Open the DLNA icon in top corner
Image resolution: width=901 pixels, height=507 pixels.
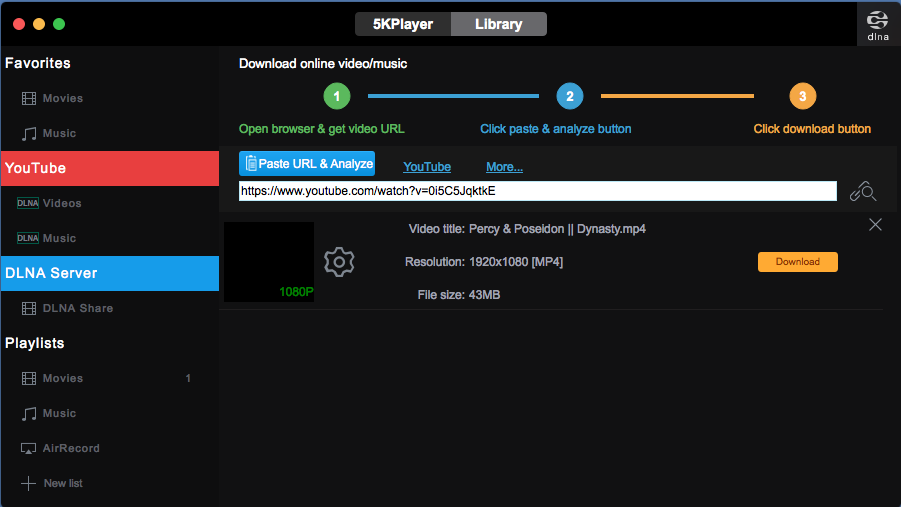tap(877, 25)
